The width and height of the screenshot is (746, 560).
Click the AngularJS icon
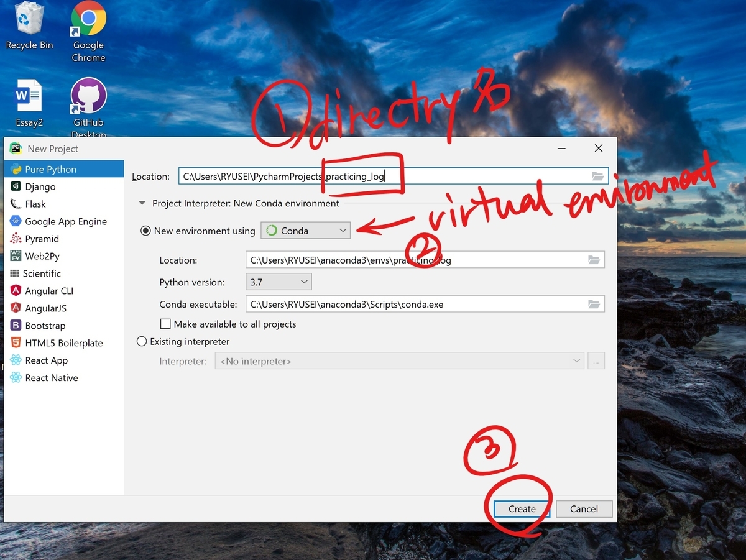(16, 308)
